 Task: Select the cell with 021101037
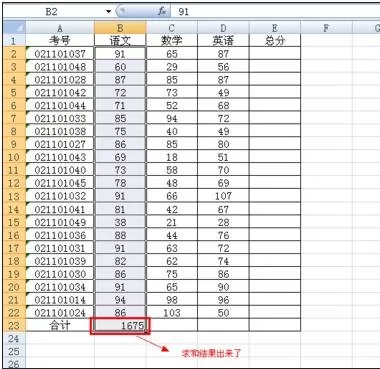pos(60,54)
